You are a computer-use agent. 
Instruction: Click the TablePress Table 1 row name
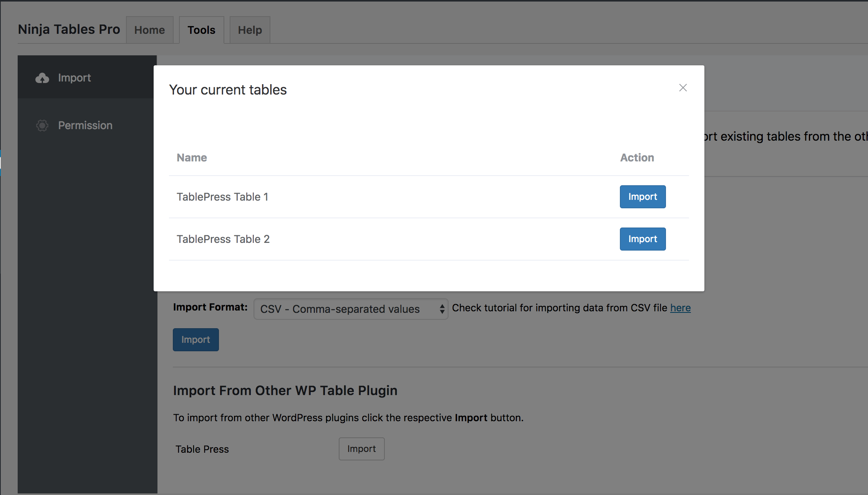coord(222,197)
